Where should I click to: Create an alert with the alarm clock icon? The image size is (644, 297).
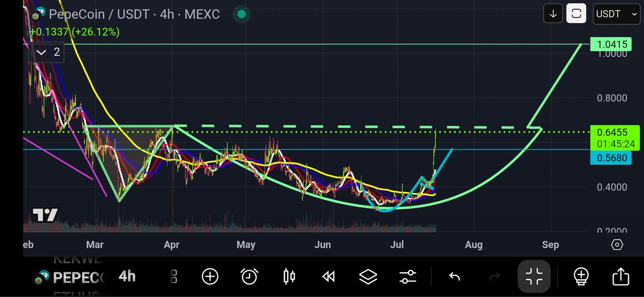point(250,277)
